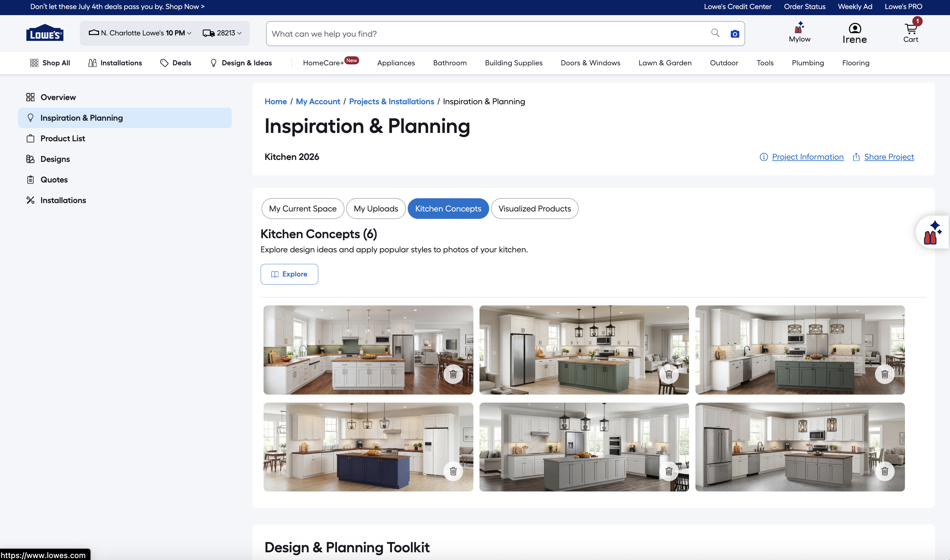Click the delivery truck icon near 28213
This screenshot has height=560, width=950.
pyautogui.click(x=209, y=33)
